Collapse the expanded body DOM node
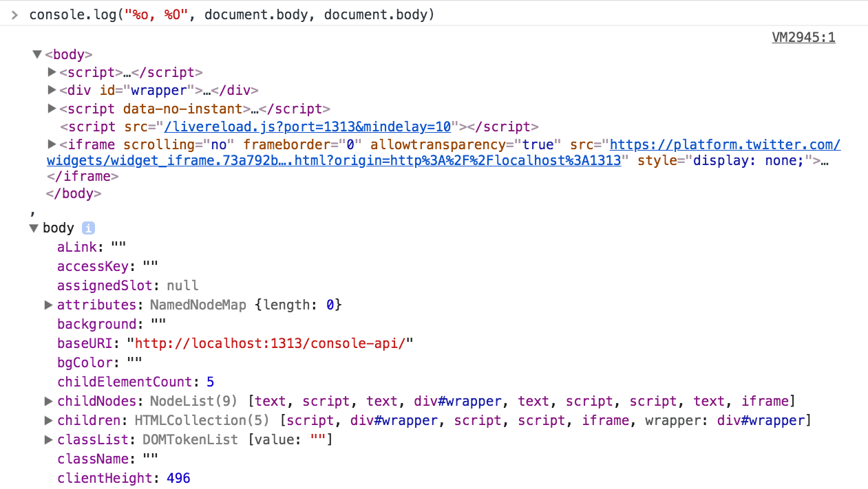Viewport: 868px width, 489px height. tap(36, 54)
